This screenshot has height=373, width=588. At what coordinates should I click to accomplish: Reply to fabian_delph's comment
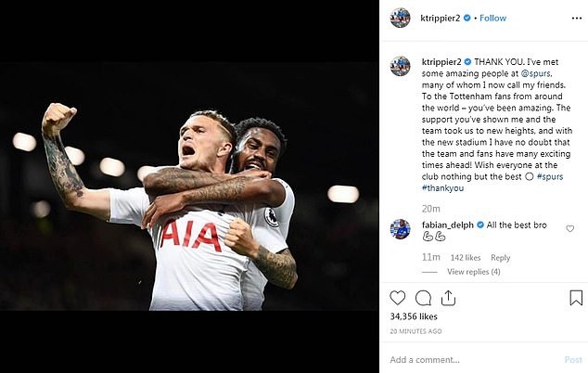[x=500, y=258]
